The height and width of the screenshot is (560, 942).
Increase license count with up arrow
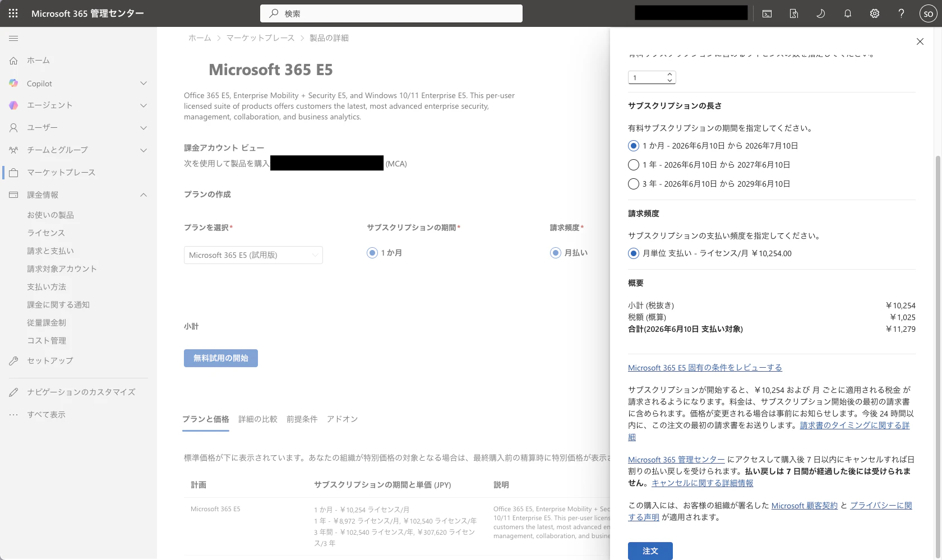[669, 75]
